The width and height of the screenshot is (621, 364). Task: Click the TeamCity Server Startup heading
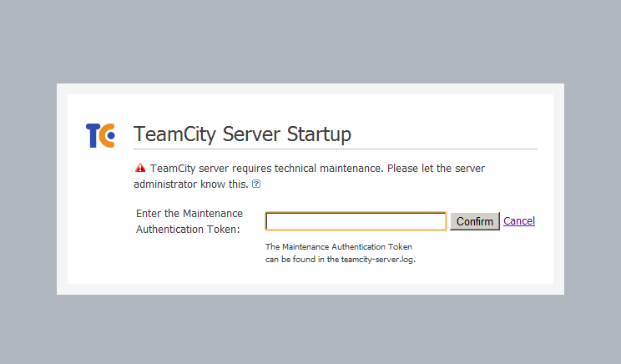tap(242, 134)
